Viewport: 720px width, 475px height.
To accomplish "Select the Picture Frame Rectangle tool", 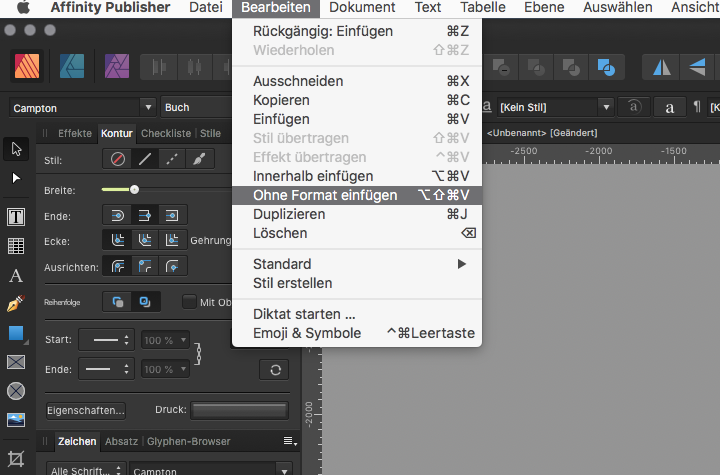I will click(16, 362).
